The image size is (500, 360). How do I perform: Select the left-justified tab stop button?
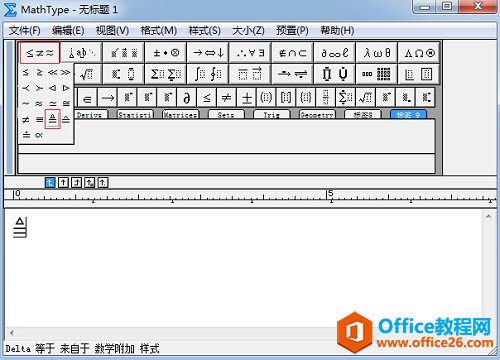(x=50, y=182)
